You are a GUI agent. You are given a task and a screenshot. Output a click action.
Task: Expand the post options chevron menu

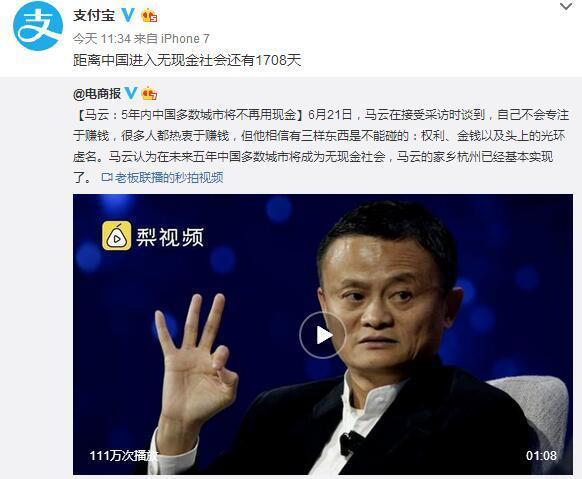pyautogui.click(x=566, y=6)
